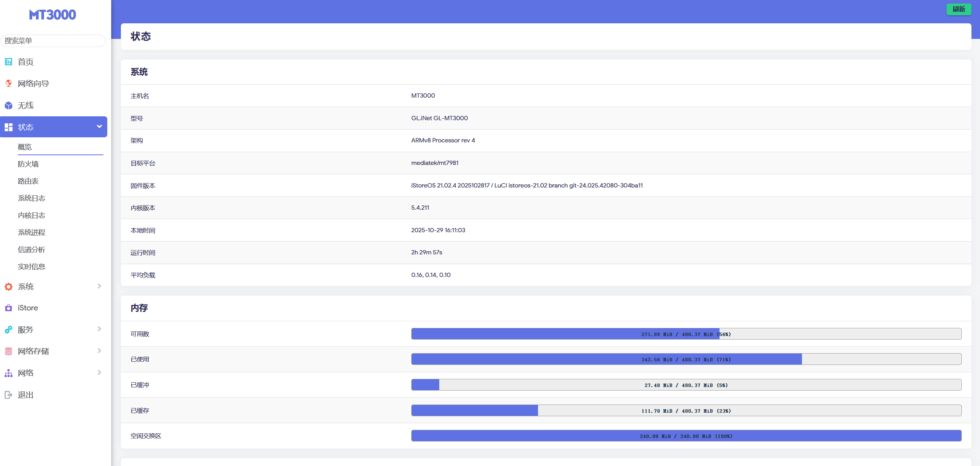Expand the Network Storage submenu arrow
This screenshot has width=980, height=466.
coord(99,351)
